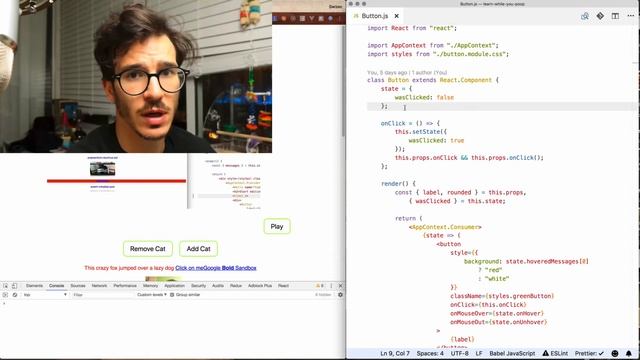Open DevTools three-dot customize menu
This screenshot has width=640, height=360.
(331, 286)
